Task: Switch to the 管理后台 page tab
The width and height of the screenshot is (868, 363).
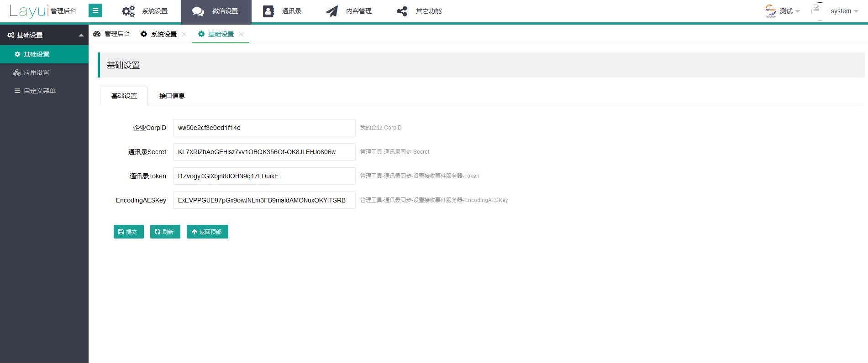Action: (112, 34)
